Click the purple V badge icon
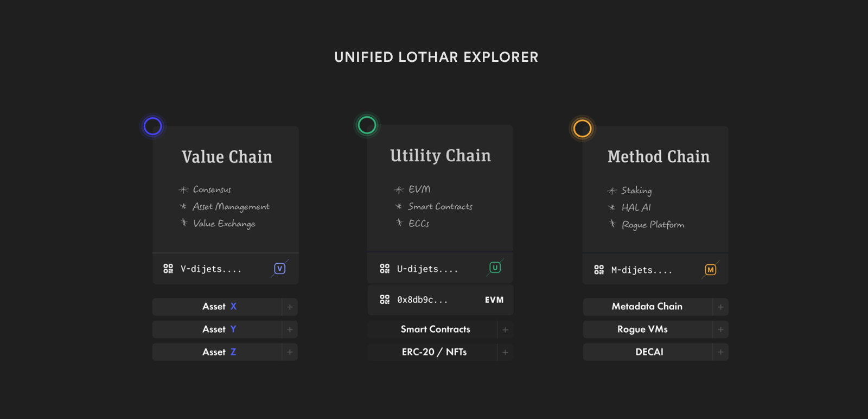This screenshot has height=419, width=868. [x=280, y=269]
